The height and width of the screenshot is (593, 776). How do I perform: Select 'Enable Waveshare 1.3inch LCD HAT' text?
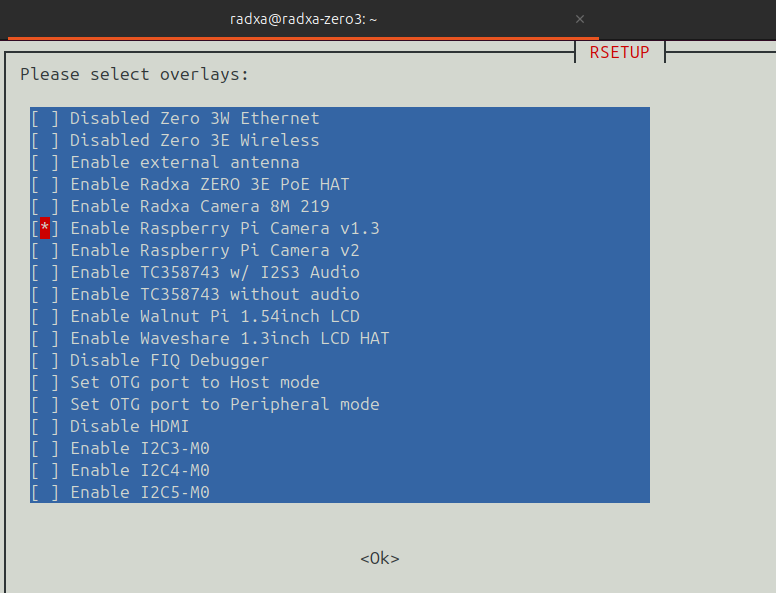230,339
